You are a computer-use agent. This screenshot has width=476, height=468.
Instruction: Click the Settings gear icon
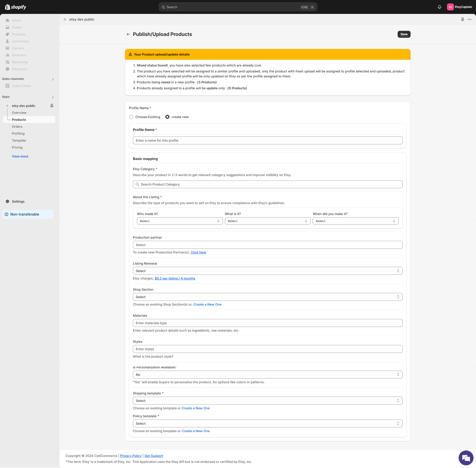(x=7, y=201)
